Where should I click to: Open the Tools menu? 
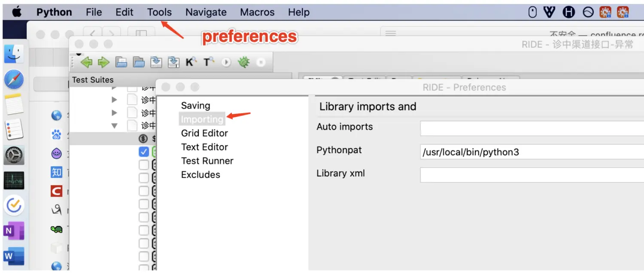coord(159,12)
